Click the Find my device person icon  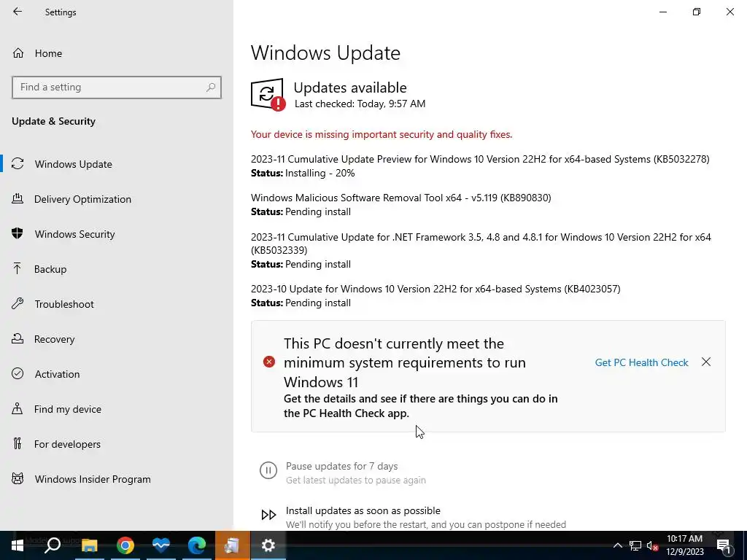click(18, 408)
